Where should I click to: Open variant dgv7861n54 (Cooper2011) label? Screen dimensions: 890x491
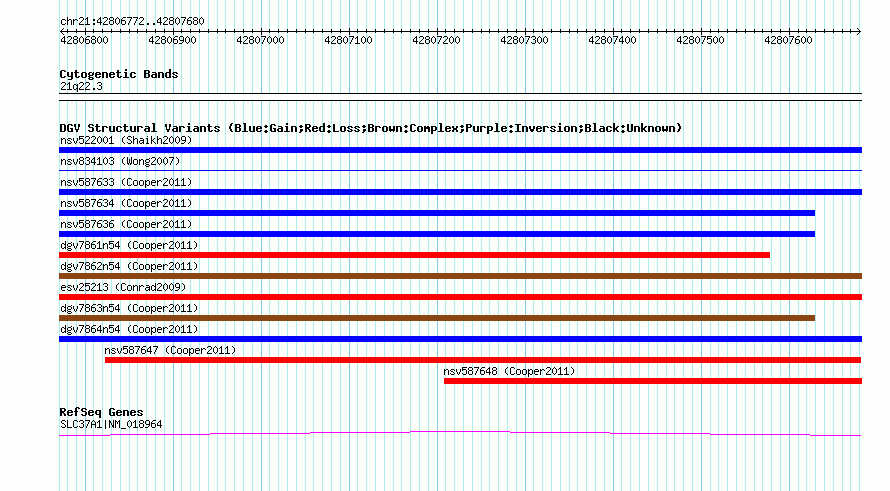coord(129,245)
